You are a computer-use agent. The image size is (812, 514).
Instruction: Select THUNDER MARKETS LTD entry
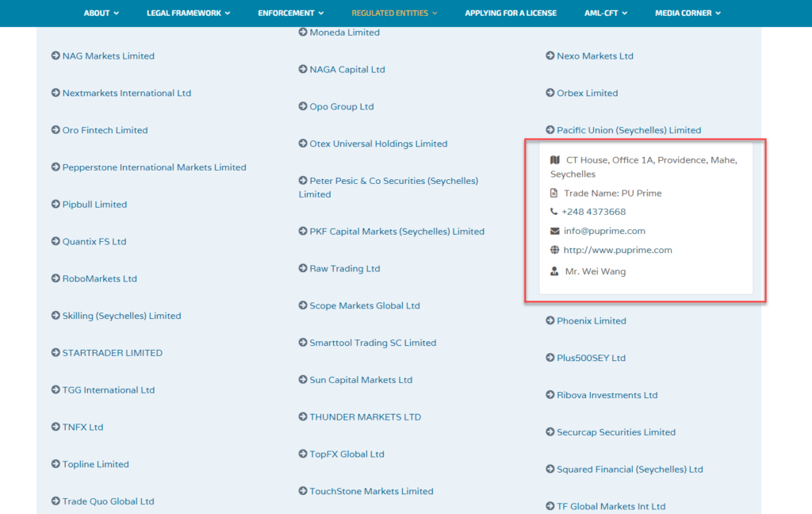pos(365,416)
